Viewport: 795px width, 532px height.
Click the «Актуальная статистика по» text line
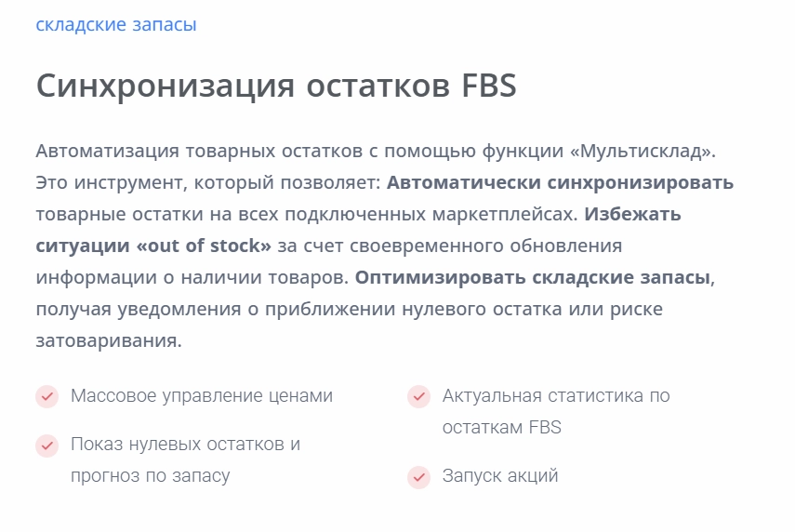tap(555, 396)
